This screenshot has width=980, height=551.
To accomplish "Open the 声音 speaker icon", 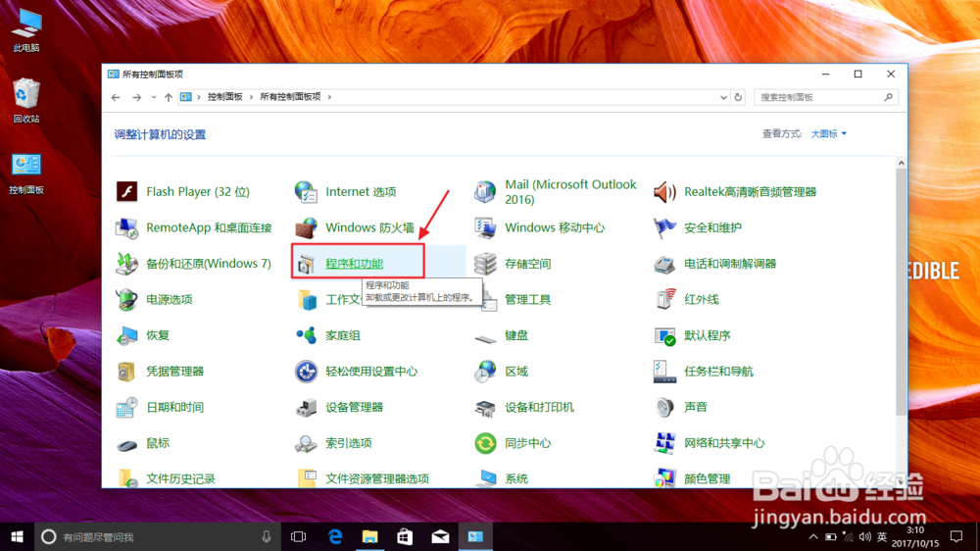I will tap(664, 407).
